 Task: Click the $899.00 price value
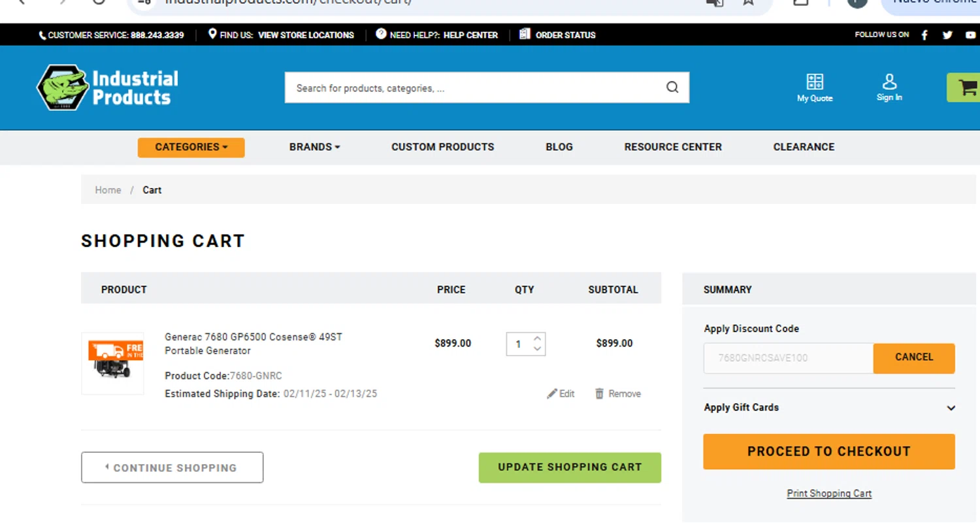click(453, 343)
